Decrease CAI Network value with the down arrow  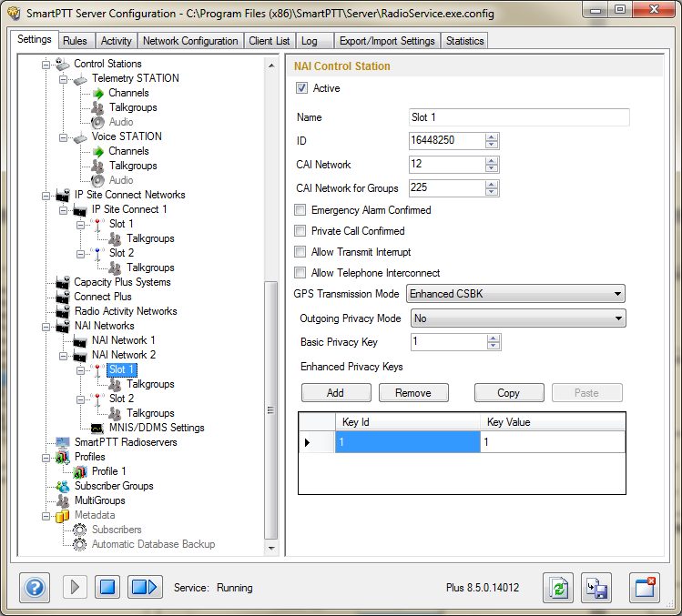[492, 168]
